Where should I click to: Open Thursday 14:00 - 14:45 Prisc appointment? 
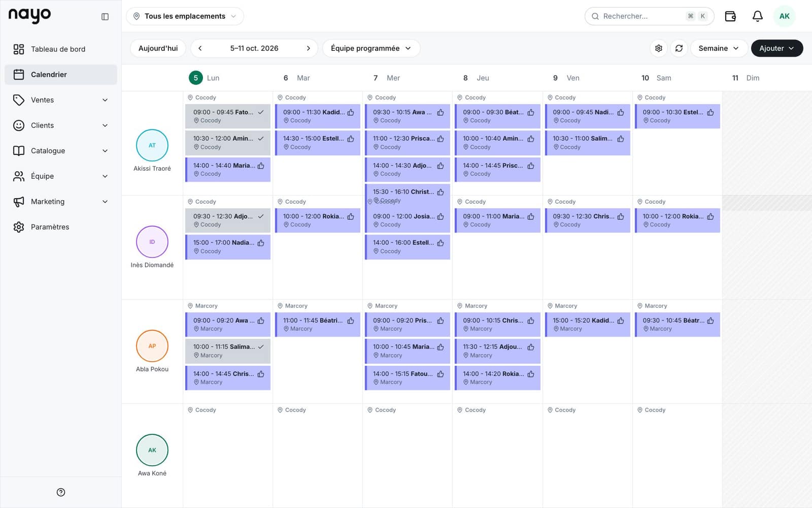point(497,170)
